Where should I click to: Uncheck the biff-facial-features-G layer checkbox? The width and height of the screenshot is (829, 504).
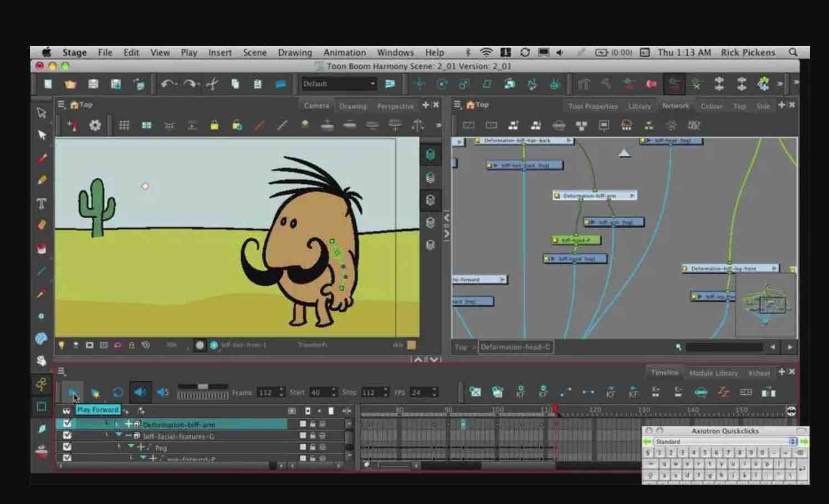click(67, 435)
